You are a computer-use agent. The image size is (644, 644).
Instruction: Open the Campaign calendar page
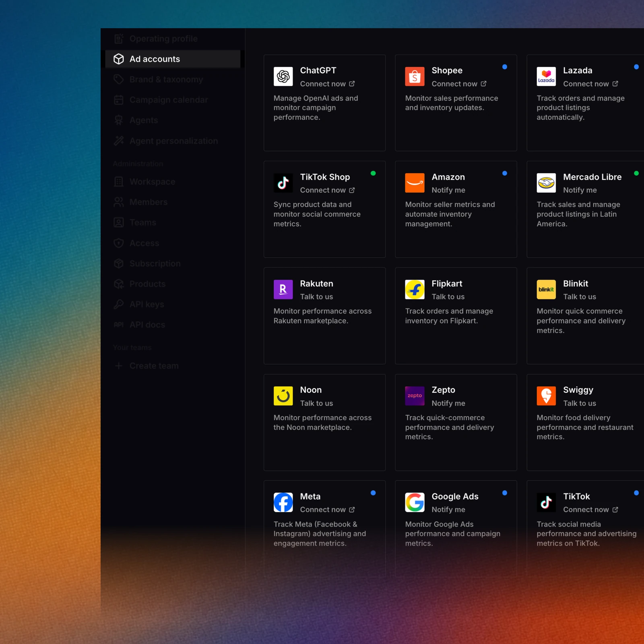(173, 100)
